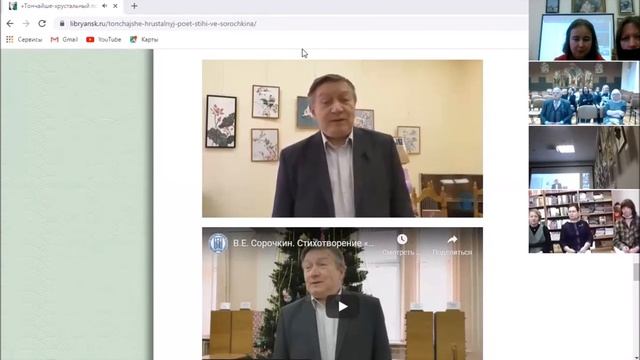Click the Смотреть позже clock icon
Viewport: 640px width, 360px height.
click(x=402, y=239)
